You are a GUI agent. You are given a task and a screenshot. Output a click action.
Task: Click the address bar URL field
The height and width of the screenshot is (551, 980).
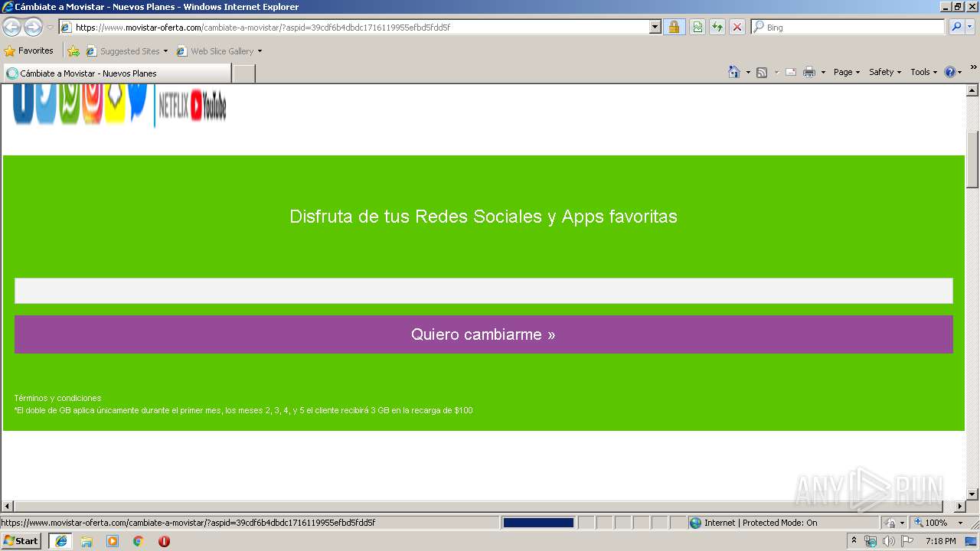click(x=354, y=28)
